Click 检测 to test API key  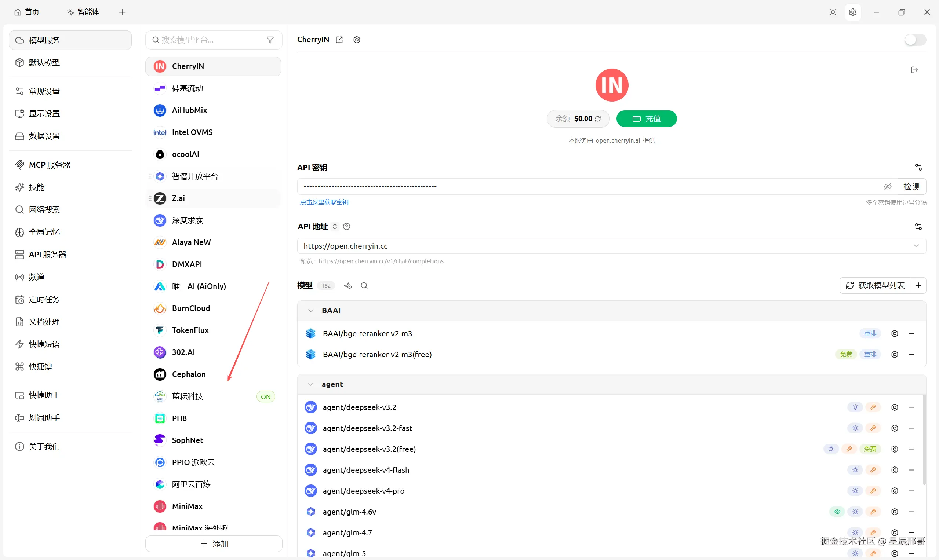912,186
